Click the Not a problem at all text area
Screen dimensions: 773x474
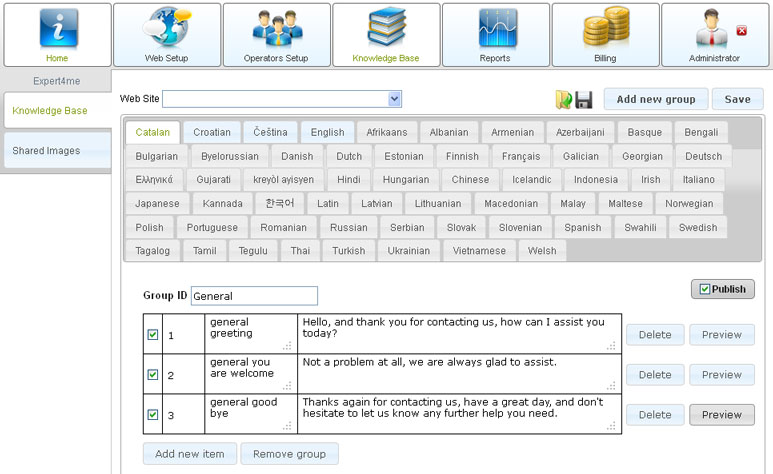coord(459,374)
